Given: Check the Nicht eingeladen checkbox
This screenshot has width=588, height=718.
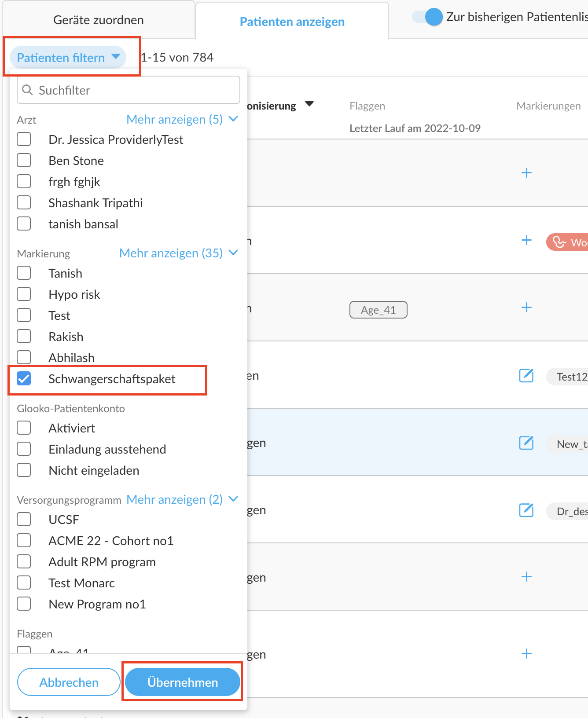Looking at the screenshot, I should click(x=24, y=470).
